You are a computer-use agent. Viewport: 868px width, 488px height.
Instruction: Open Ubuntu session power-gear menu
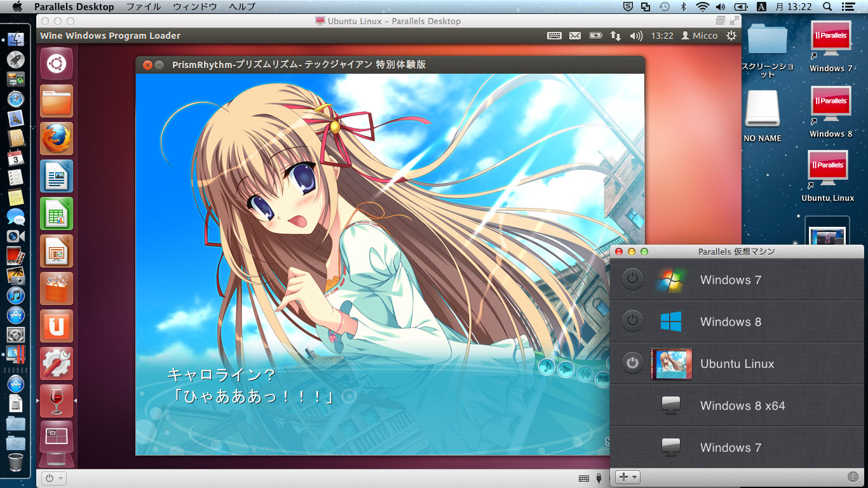[x=732, y=36]
